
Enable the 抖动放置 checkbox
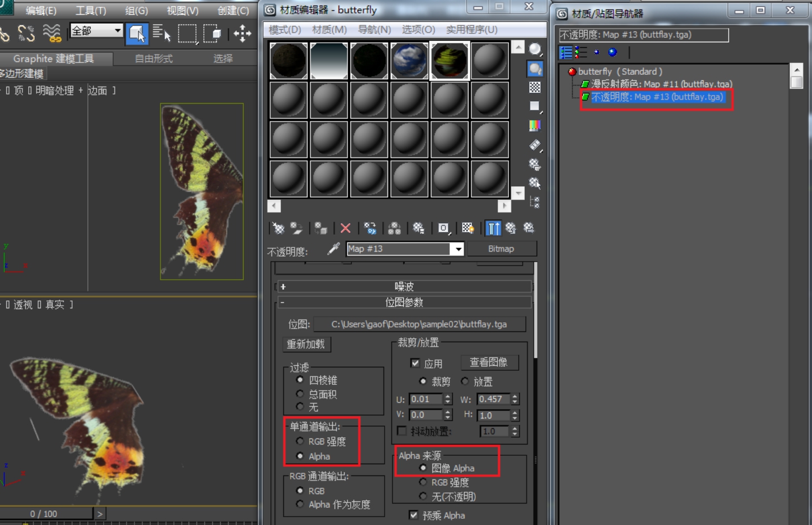click(x=402, y=431)
